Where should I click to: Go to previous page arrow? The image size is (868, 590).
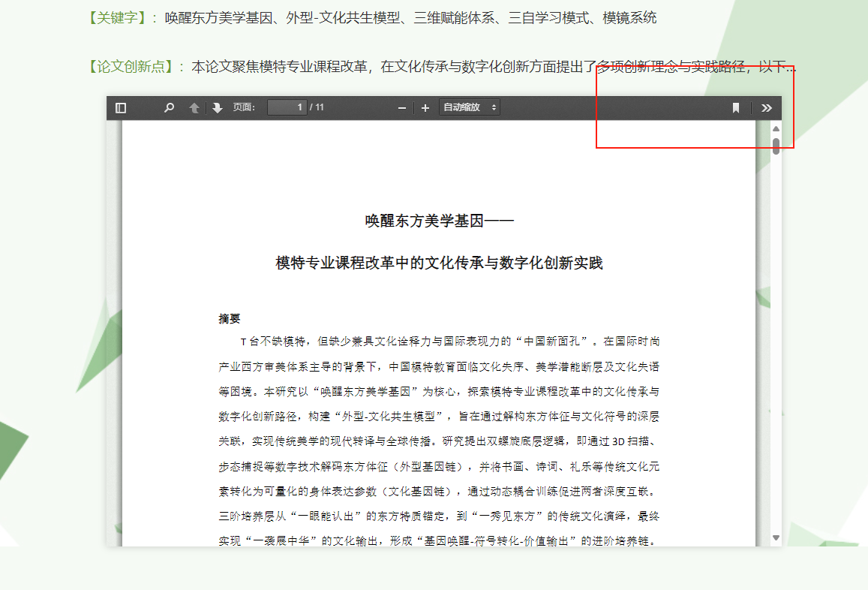click(194, 108)
